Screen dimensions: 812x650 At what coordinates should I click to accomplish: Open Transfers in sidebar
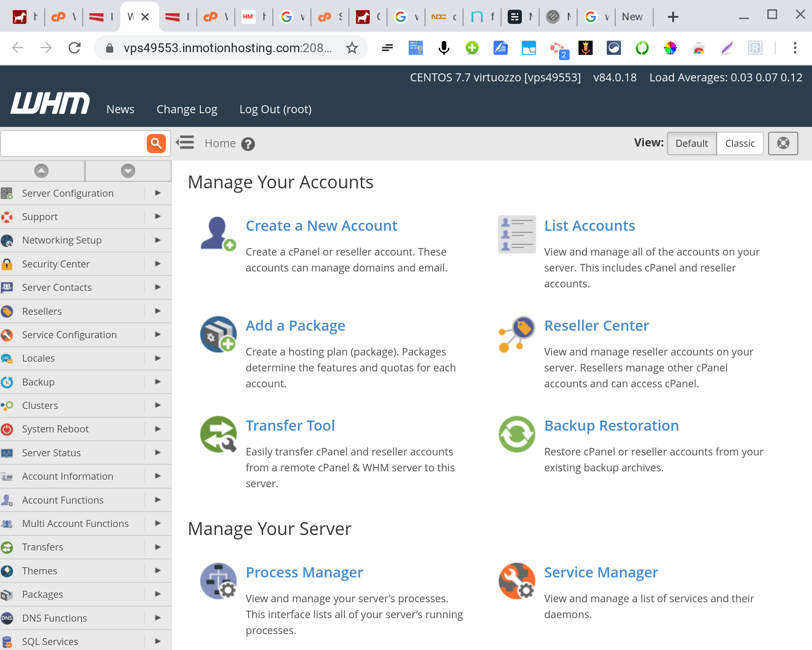point(42,547)
